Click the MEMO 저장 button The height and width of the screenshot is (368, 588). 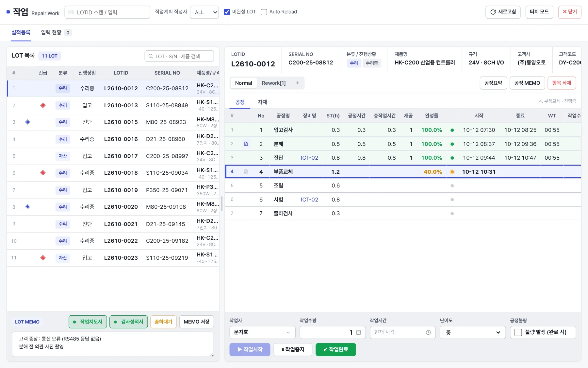[x=196, y=322]
